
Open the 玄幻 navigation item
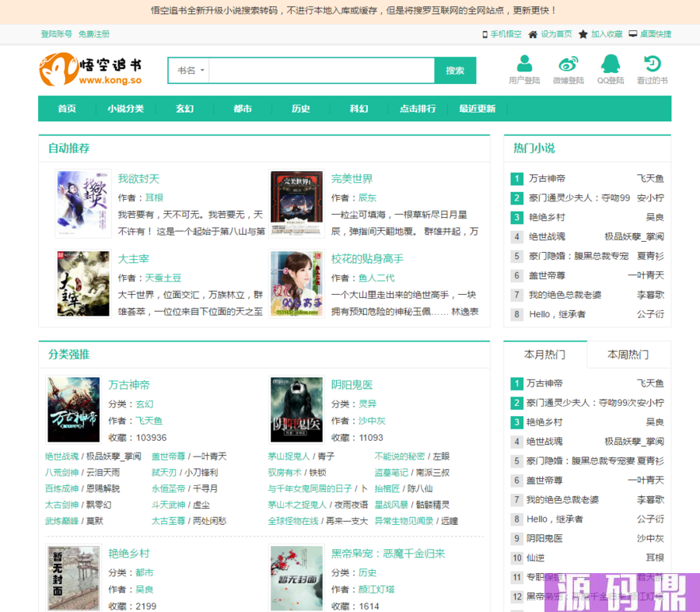[x=184, y=108]
